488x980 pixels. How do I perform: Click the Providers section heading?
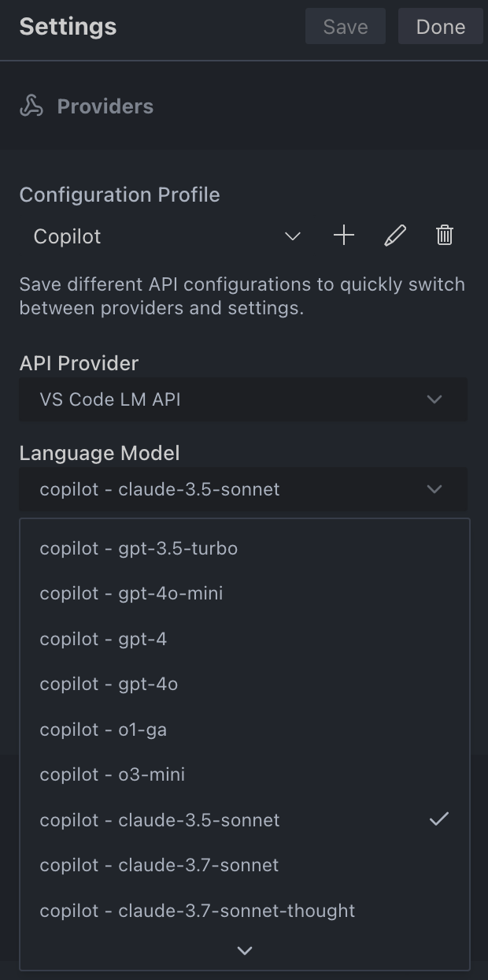[x=105, y=106]
